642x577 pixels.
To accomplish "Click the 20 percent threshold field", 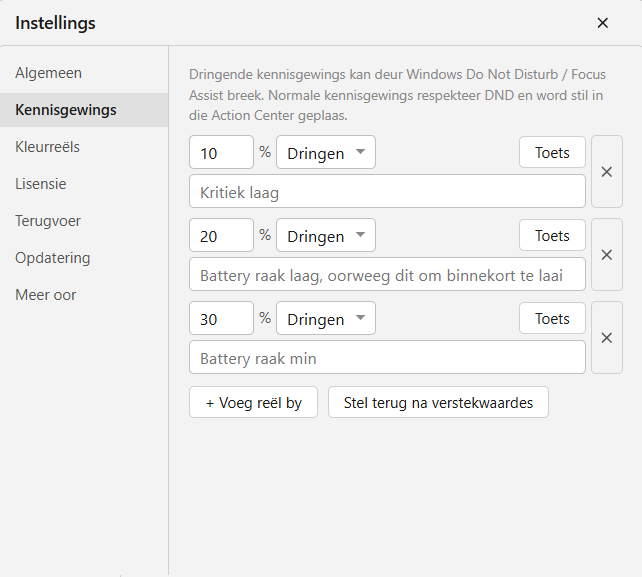I will click(x=222, y=235).
